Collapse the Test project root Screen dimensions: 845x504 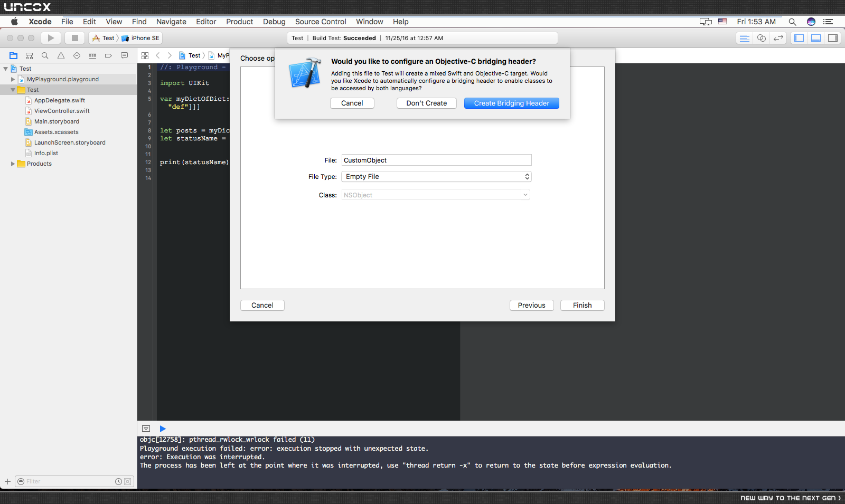[x=6, y=69]
